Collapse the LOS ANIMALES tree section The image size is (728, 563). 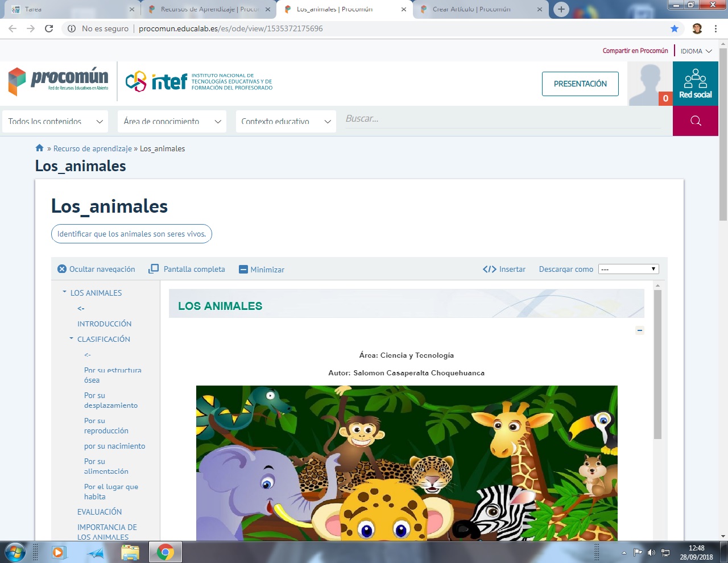tap(64, 291)
